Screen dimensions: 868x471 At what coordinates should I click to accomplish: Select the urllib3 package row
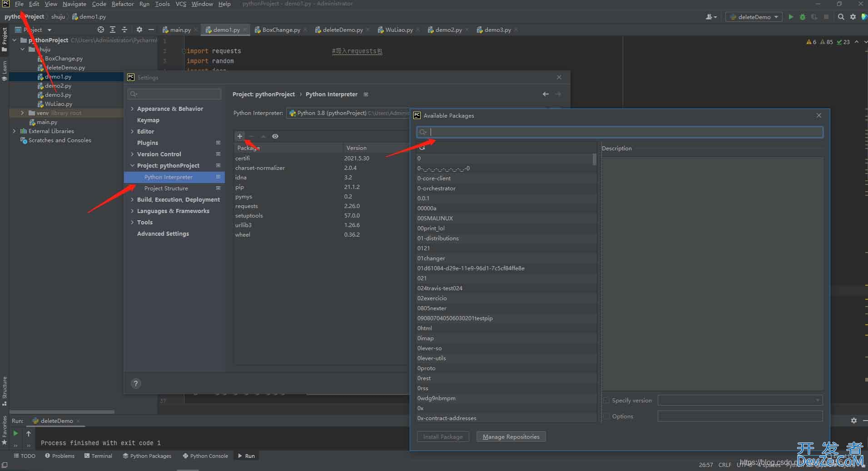(x=321, y=225)
